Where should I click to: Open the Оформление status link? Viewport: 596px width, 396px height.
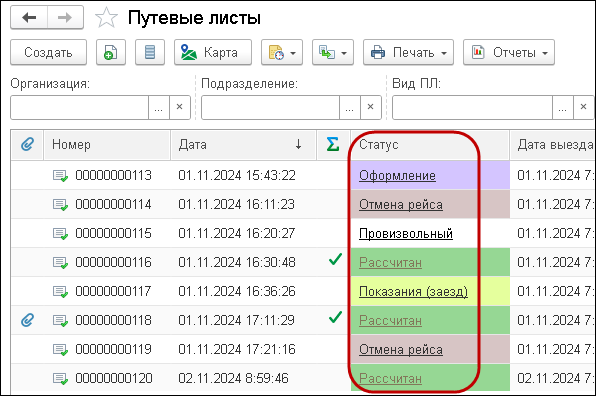tap(397, 176)
